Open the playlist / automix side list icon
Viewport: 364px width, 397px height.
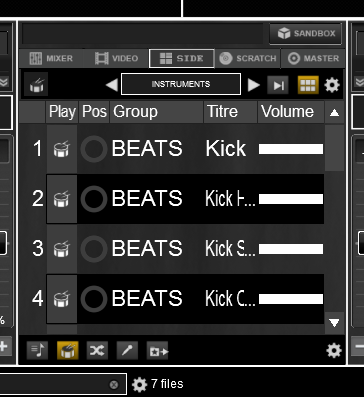pos(37,351)
